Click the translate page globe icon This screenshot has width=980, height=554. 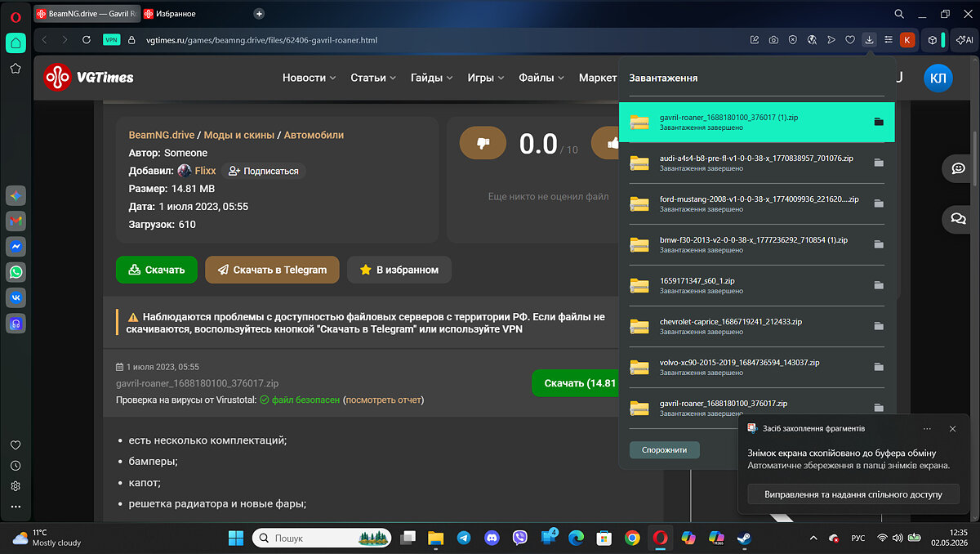click(812, 39)
